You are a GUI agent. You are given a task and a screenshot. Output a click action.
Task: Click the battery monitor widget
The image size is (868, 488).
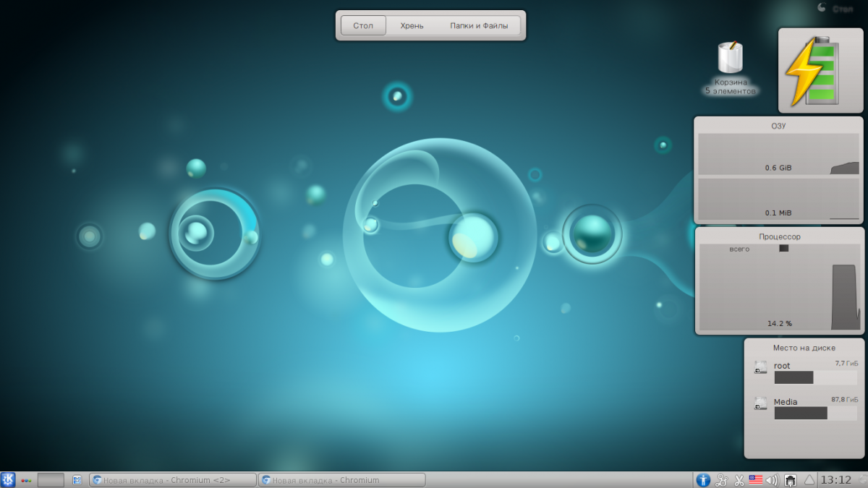click(820, 71)
